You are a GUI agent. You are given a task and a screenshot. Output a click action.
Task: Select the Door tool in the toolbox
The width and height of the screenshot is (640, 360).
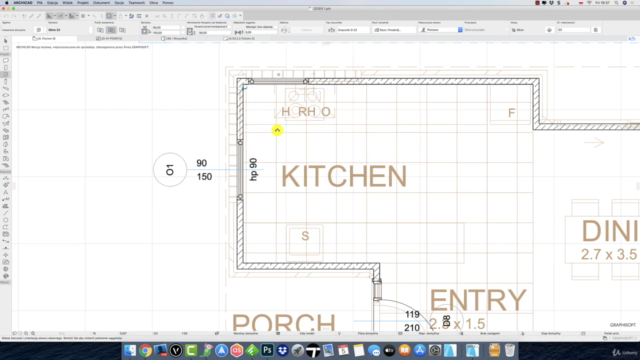6,67
